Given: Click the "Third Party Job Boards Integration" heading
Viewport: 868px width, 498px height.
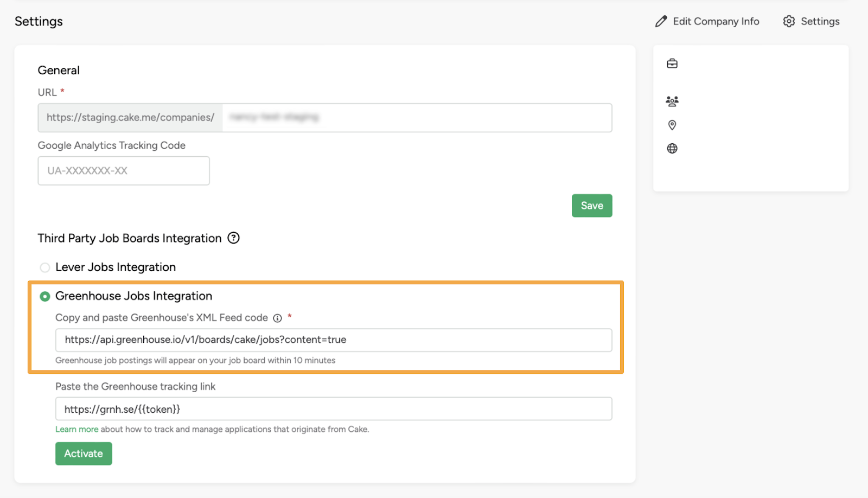Looking at the screenshot, I should click(x=130, y=238).
